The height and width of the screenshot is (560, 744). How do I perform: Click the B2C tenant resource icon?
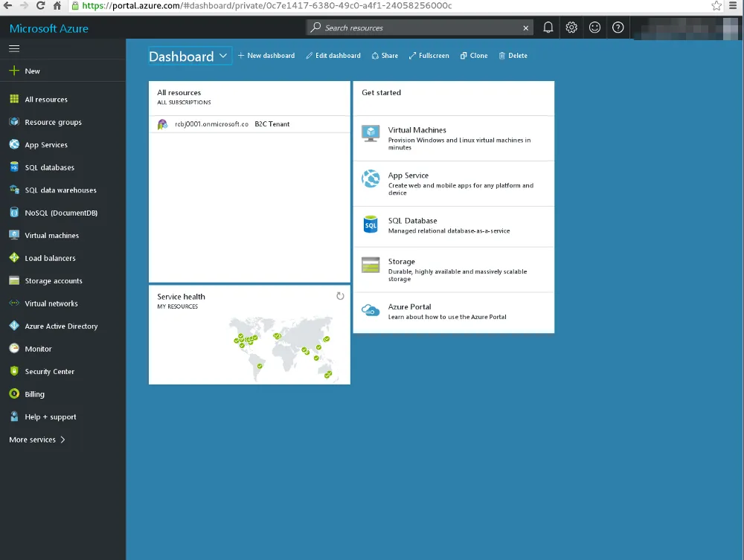(x=163, y=124)
